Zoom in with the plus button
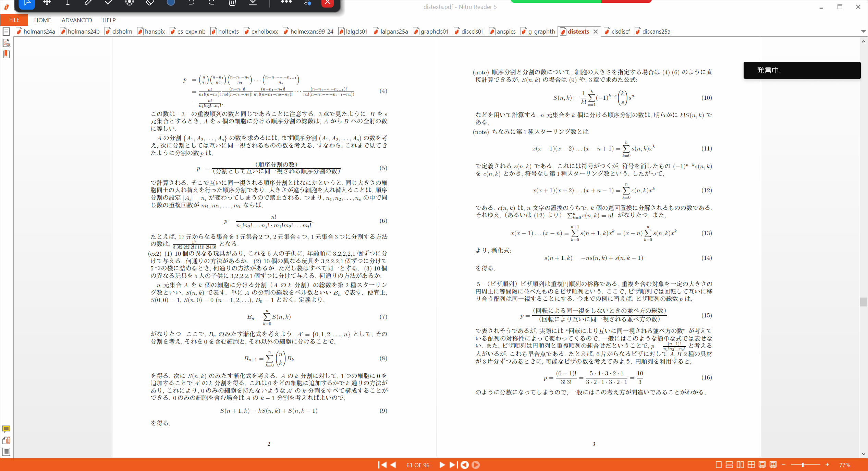Viewport: 868px width, 471px height. tap(827, 465)
